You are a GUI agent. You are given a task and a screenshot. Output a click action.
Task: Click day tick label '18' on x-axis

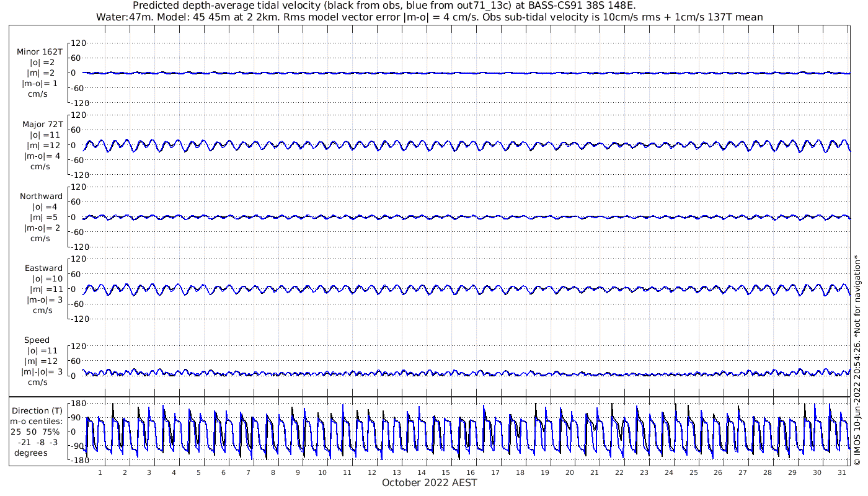pyautogui.click(x=520, y=472)
